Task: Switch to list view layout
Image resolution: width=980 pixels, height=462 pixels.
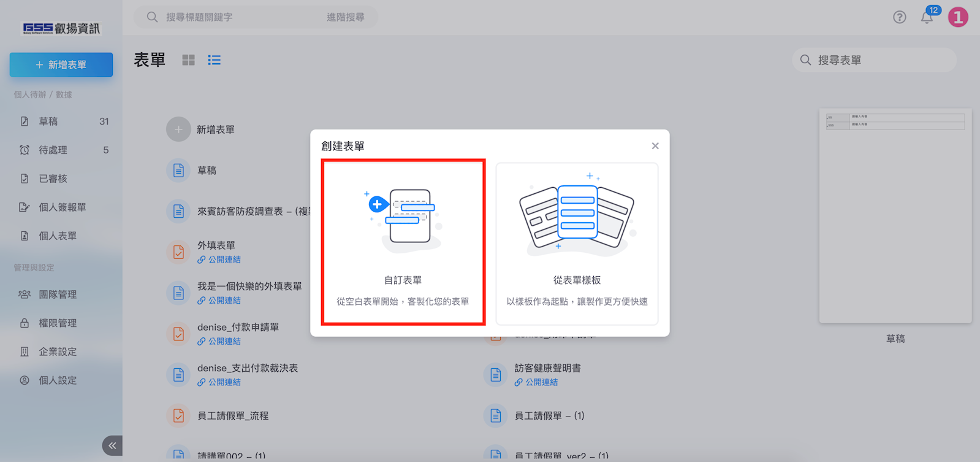Action: click(x=214, y=60)
